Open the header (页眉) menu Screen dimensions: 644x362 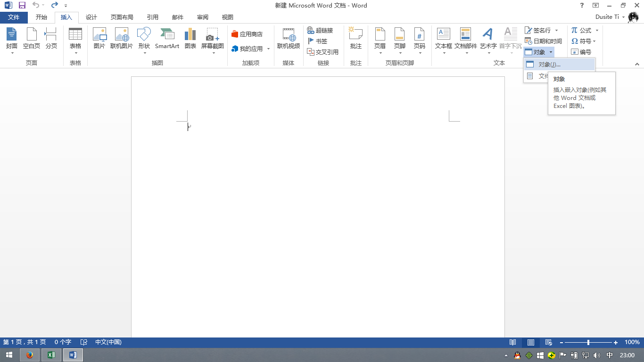(380, 40)
